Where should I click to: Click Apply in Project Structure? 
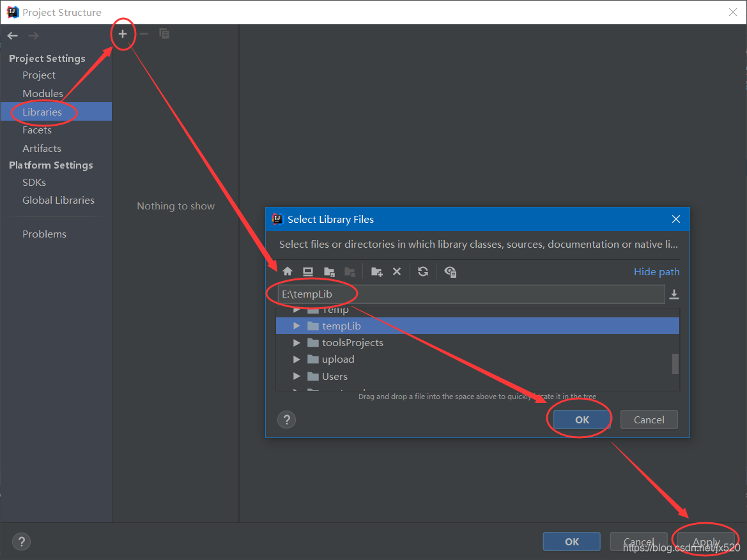(x=706, y=541)
